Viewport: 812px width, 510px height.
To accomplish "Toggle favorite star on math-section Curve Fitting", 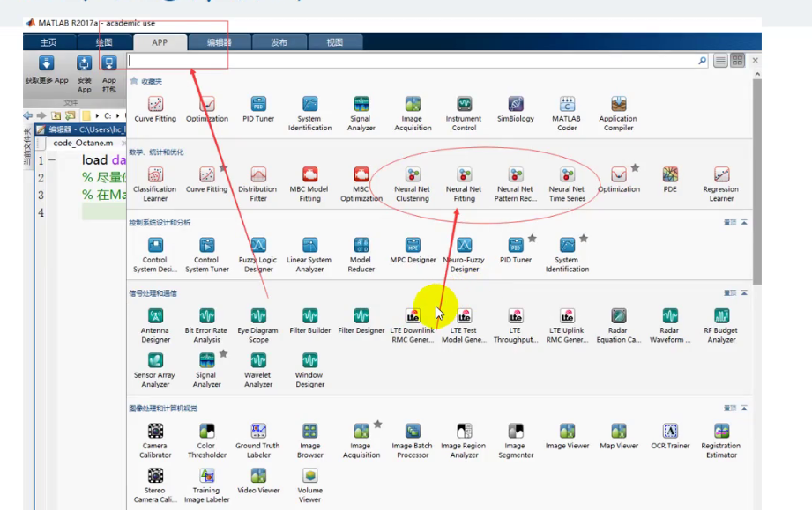I will 223,168.
